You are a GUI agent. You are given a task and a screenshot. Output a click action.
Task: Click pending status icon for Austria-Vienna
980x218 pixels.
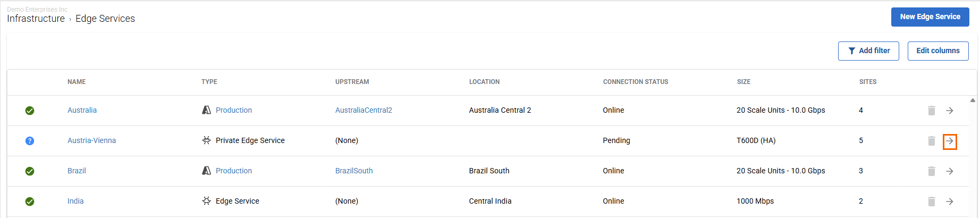click(30, 141)
